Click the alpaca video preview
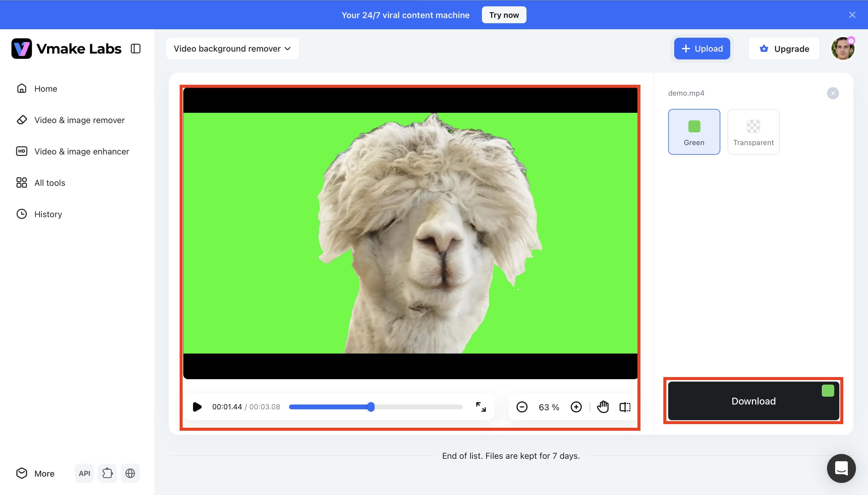868x495 pixels. 410,233
